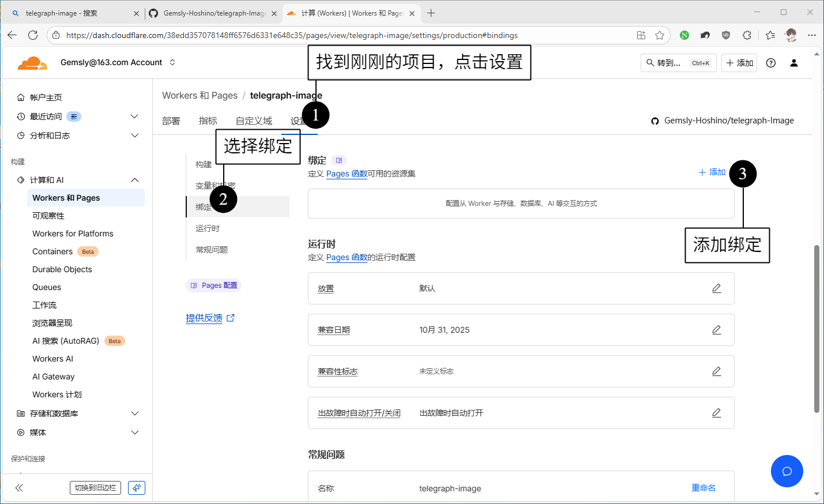Expand the 存储和数据库 section
This screenshot has width=824, height=504.
coord(134,413)
